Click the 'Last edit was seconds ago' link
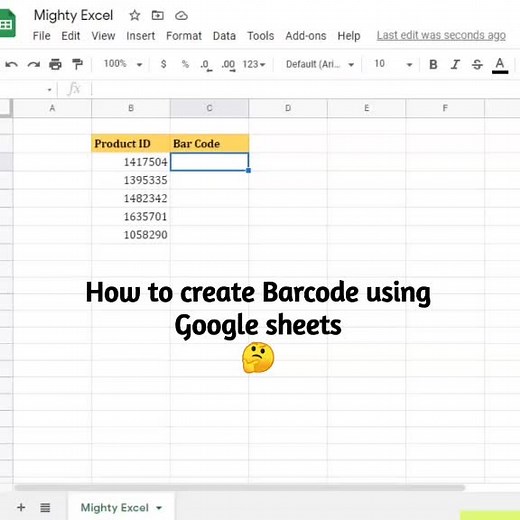The image size is (520, 520). 441,35
